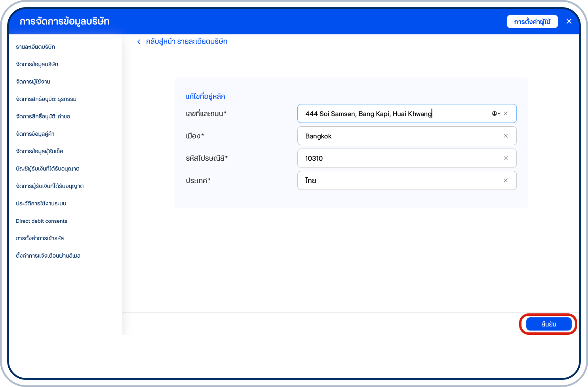Open การตั้งค่าการเข้ารหัส settings

tap(40, 238)
